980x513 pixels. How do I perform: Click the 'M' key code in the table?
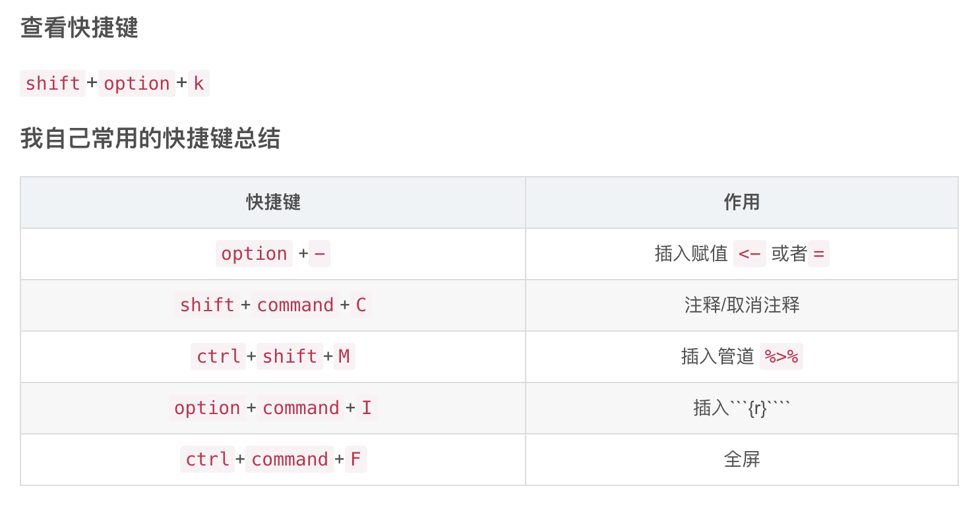pos(344,357)
